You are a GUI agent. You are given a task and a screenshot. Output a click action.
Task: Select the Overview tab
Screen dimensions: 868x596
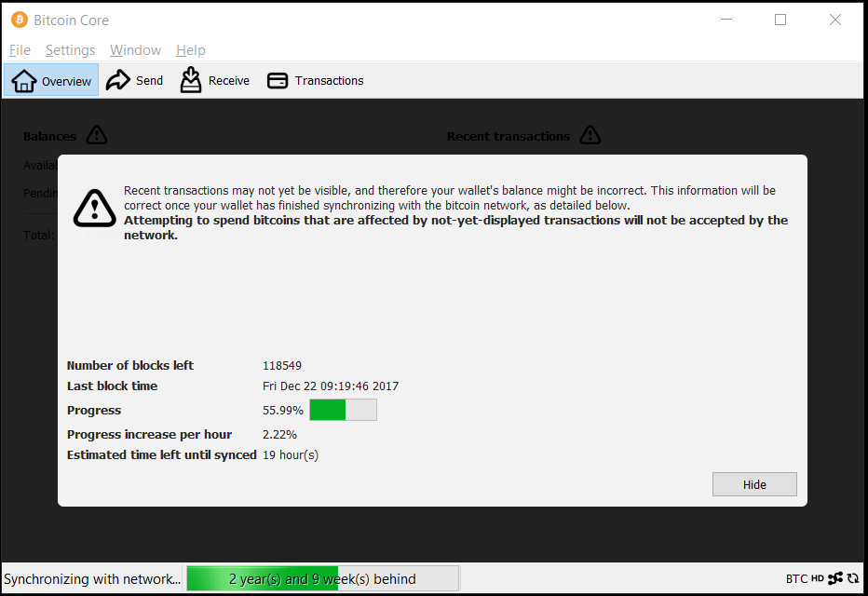51,80
